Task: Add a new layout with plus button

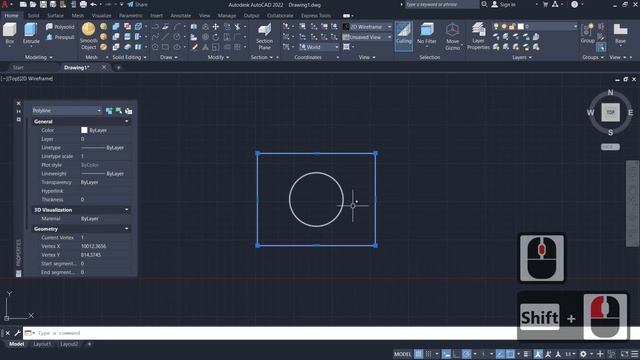Action: tap(89, 344)
